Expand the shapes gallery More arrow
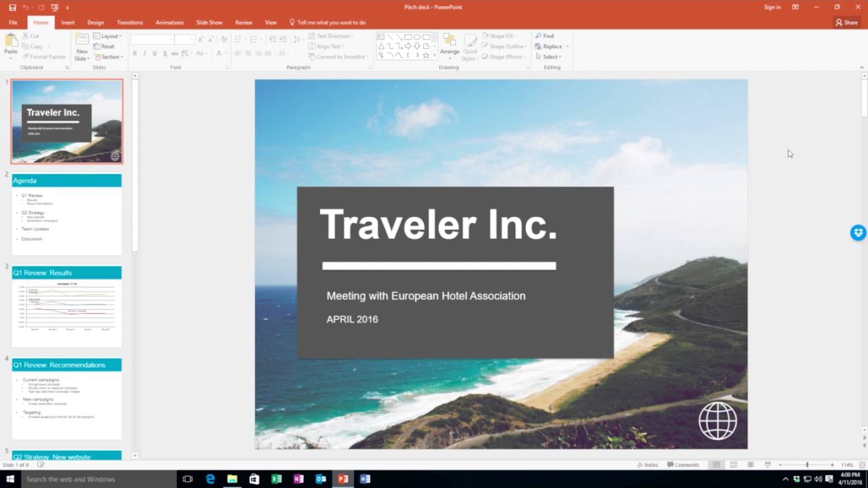 [435, 56]
